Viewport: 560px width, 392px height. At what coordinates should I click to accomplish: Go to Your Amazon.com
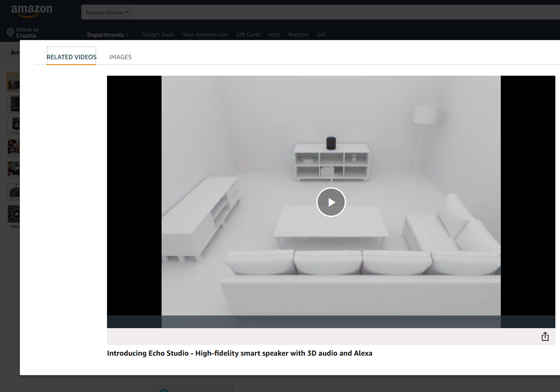(x=205, y=35)
